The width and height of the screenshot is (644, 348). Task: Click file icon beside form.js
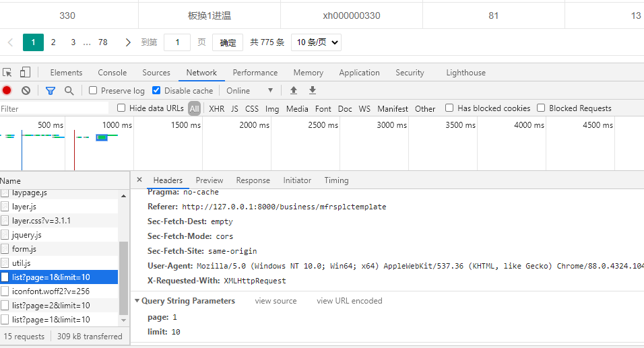(5, 248)
